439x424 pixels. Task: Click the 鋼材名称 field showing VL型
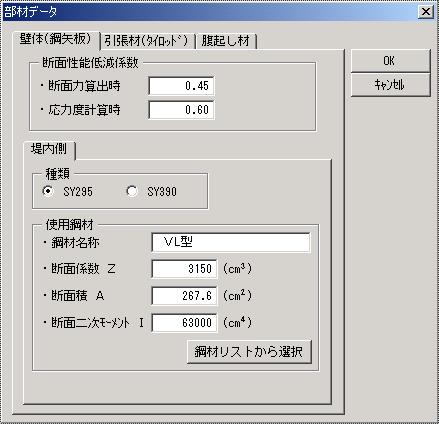tap(231, 242)
